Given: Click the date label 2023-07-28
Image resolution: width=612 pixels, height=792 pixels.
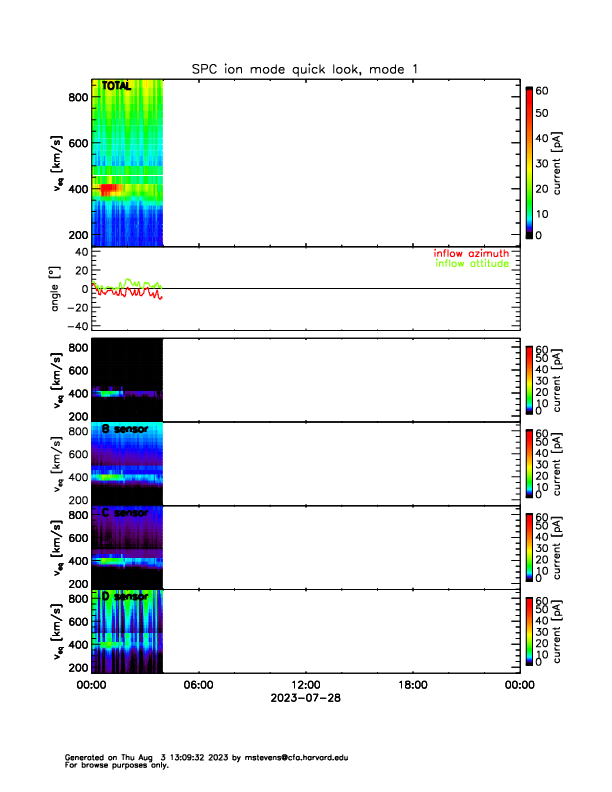Looking at the screenshot, I should point(305,698).
